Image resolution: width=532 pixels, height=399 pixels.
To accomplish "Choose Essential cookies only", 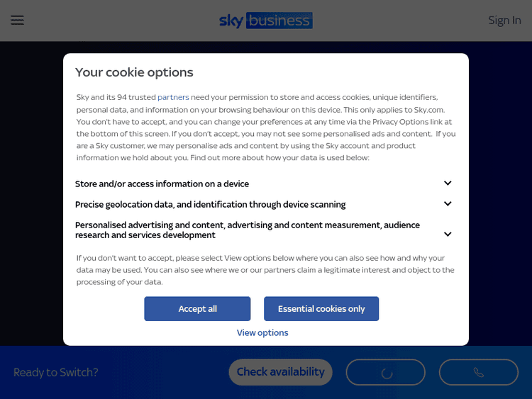I will [321, 309].
